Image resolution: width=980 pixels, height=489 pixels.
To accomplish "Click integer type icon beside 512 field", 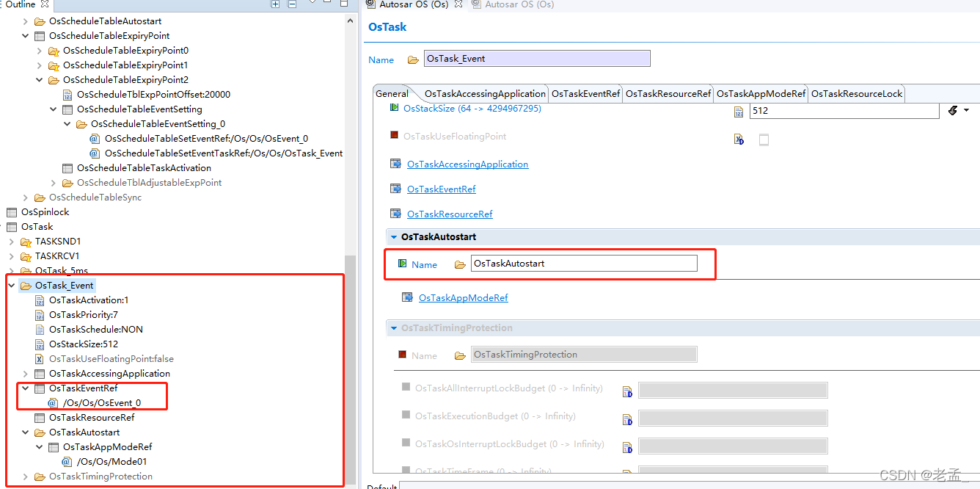I will tap(739, 112).
